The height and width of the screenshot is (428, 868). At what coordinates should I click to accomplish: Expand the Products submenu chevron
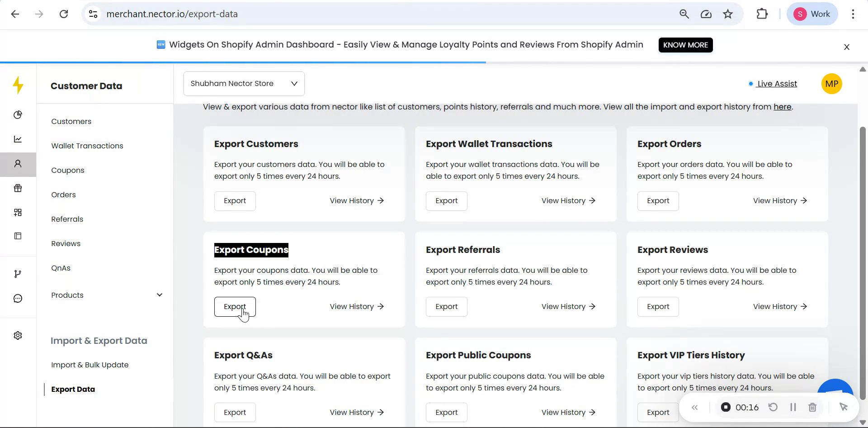159,295
